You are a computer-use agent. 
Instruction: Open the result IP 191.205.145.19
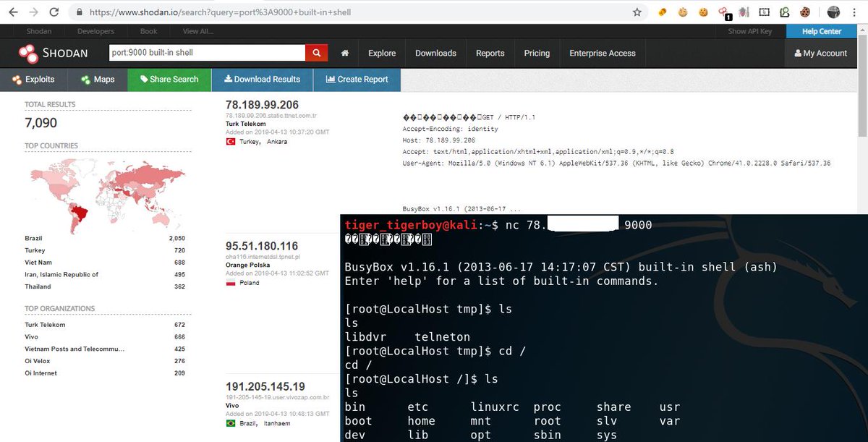265,386
